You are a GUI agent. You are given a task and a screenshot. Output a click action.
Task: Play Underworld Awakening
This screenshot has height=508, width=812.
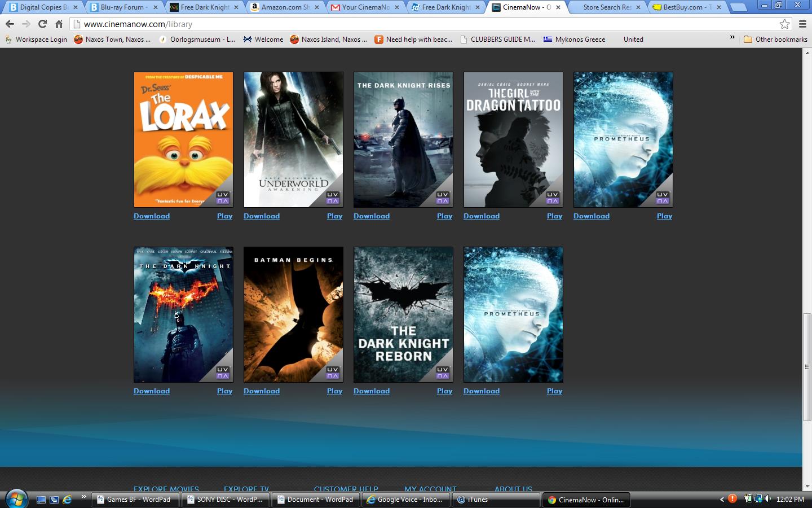point(335,216)
